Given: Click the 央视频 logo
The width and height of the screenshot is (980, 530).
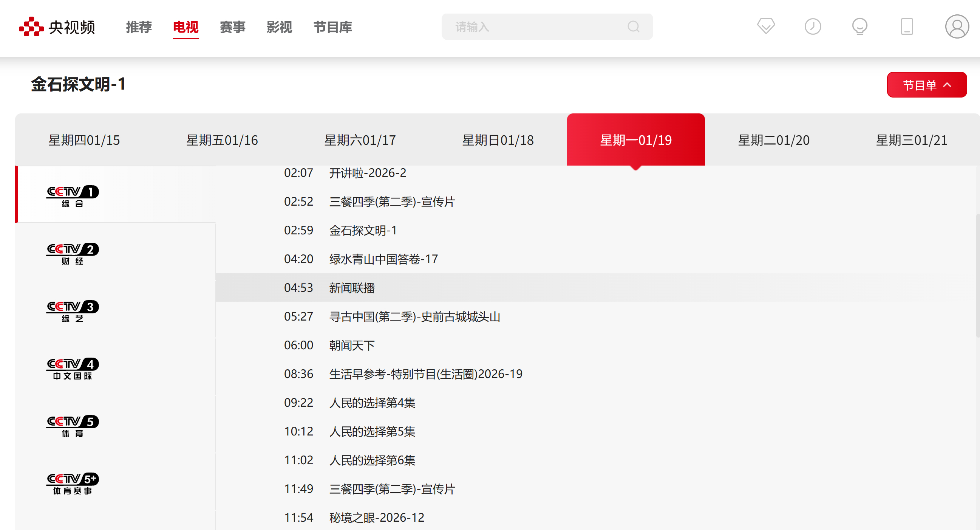Looking at the screenshot, I should tap(57, 27).
